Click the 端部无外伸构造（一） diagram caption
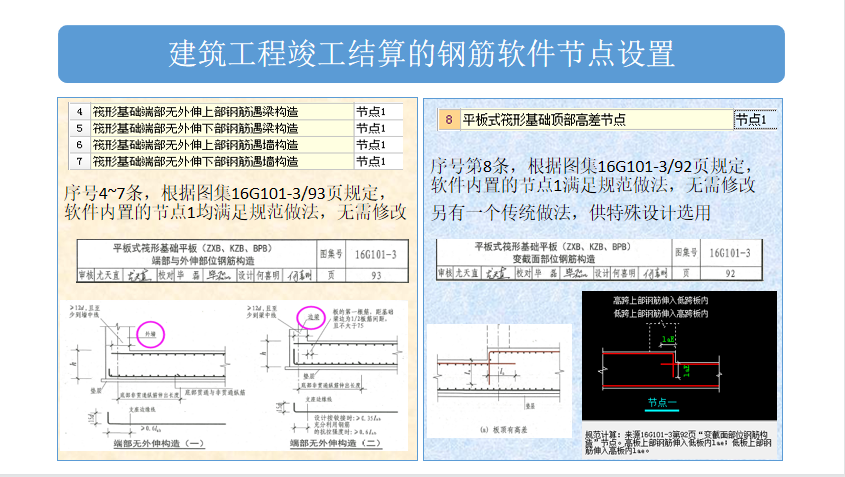The width and height of the screenshot is (845, 477). 159,444
